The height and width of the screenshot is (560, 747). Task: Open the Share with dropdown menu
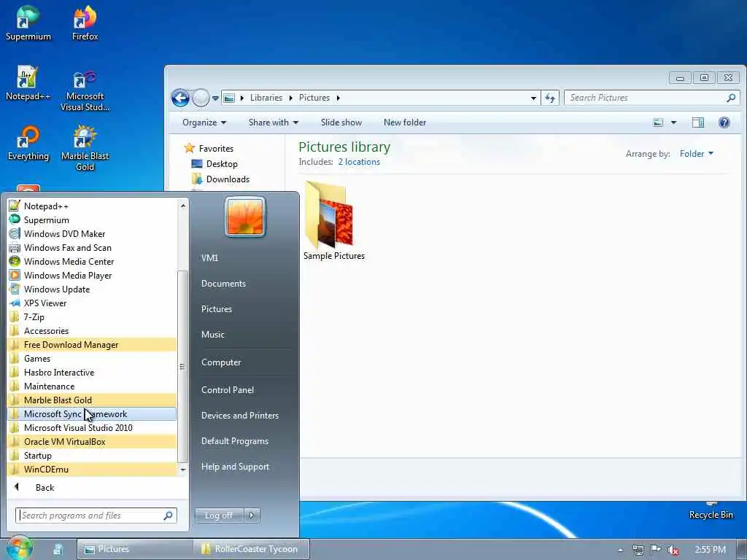274,122
